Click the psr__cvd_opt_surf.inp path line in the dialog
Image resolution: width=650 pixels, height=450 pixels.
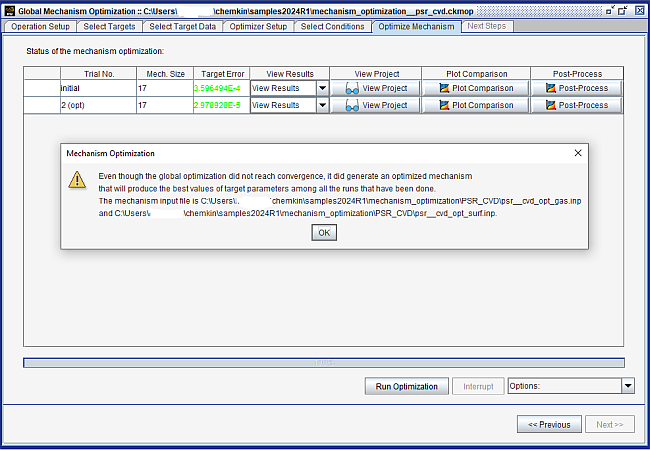tap(297, 213)
